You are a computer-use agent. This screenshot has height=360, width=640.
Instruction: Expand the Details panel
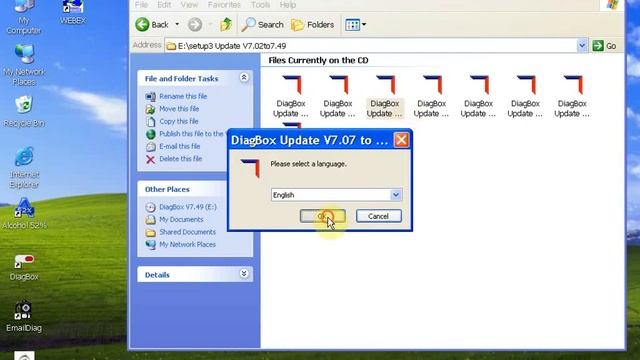pyautogui.click(x=244, y=273)
